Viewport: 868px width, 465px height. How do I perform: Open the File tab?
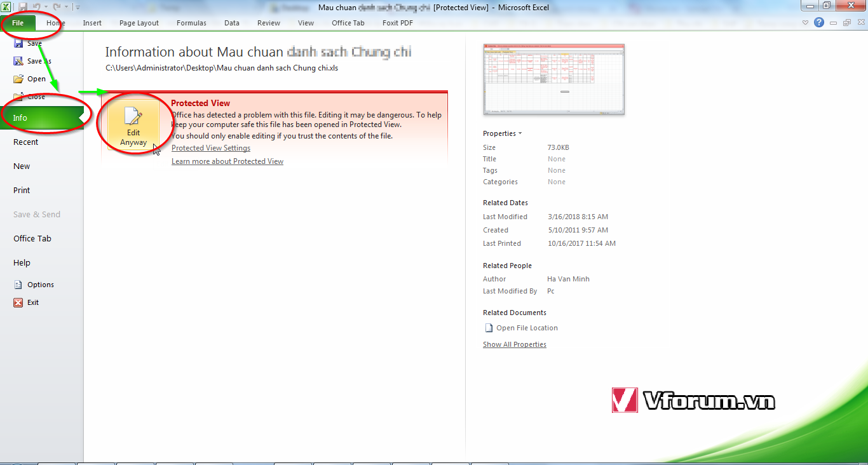[18, 23]
